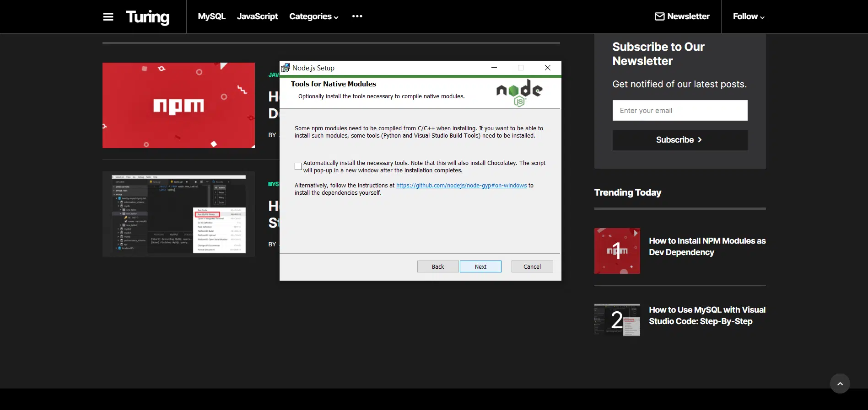Click the 'Node.js Setup' title text
This screenshot has width=868, height=410.
click(313, 68)
